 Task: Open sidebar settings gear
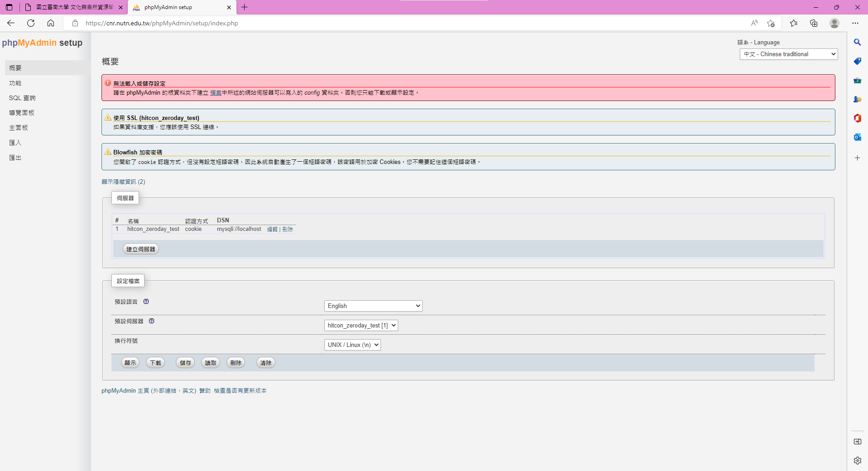(x=858, y=461)
